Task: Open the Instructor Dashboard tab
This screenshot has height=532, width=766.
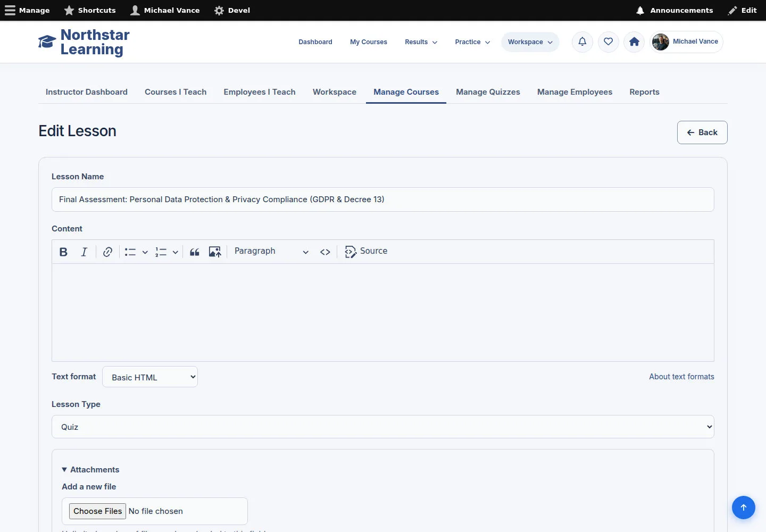Action: [x=87, y=92]
